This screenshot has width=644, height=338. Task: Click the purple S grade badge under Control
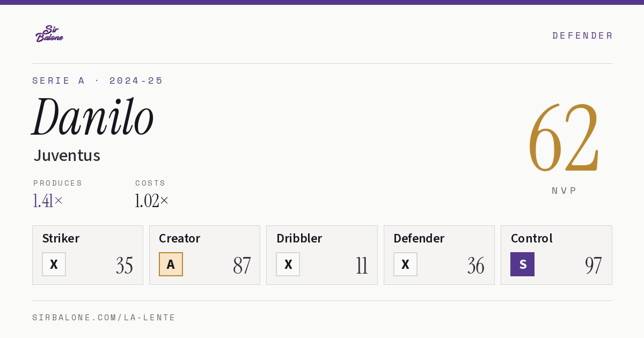(522, 264)
